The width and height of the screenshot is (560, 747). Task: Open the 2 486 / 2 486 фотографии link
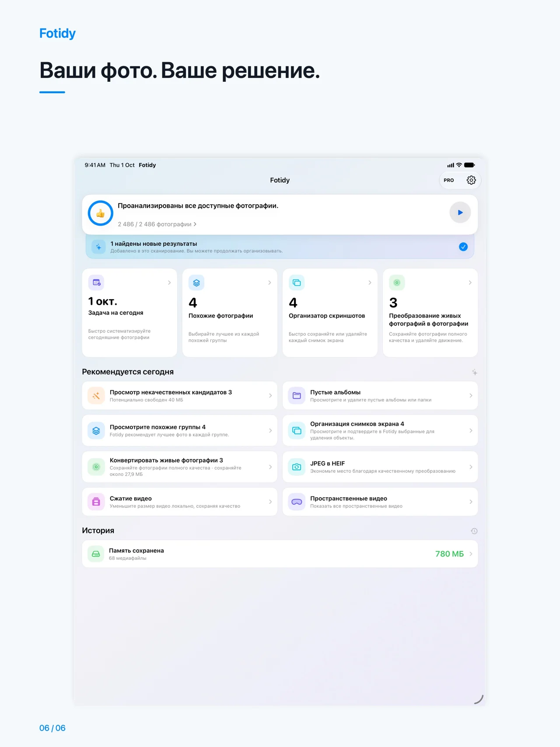point(157,224)
